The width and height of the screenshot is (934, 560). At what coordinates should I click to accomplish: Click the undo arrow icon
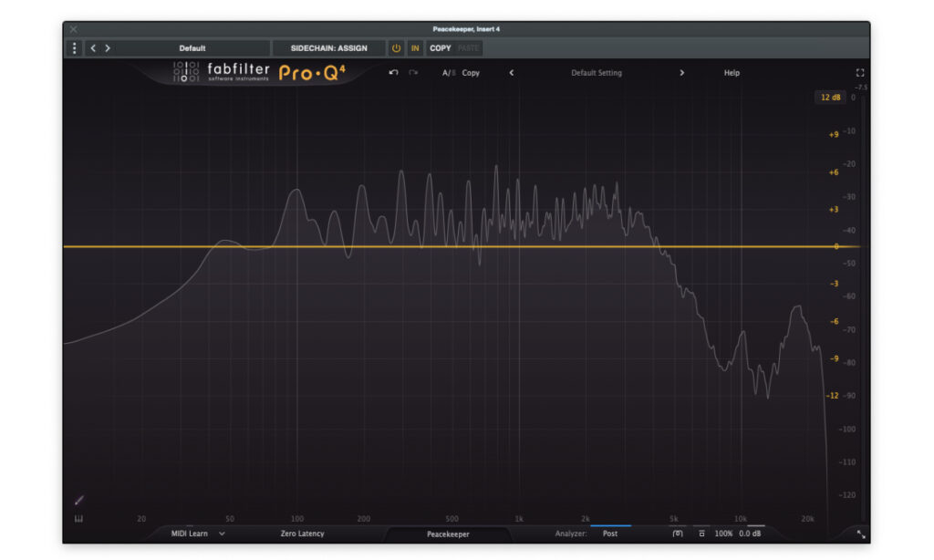(393, 73)
